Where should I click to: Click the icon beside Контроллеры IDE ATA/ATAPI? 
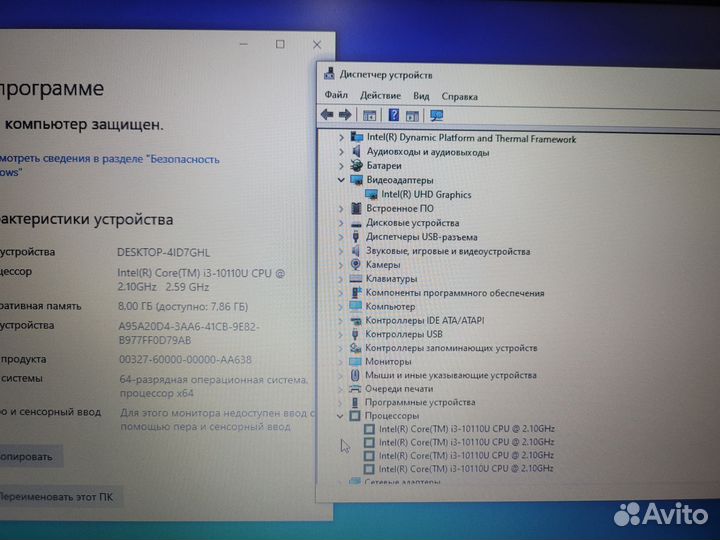[x=355, y=321]
